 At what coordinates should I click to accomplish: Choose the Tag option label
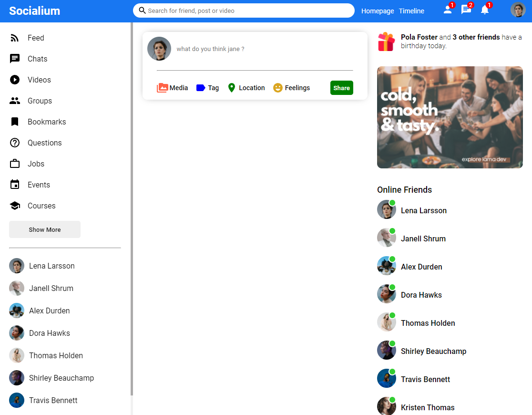coord(214,88)
